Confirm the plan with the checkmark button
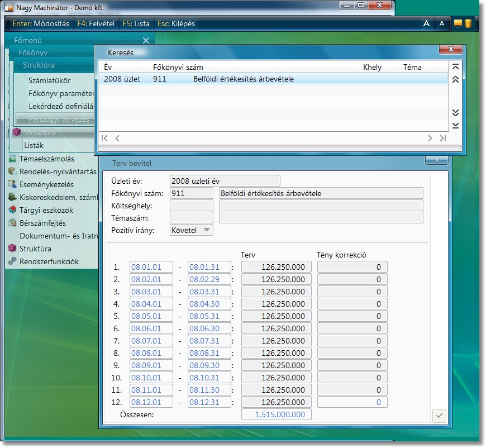 [439, 416]
